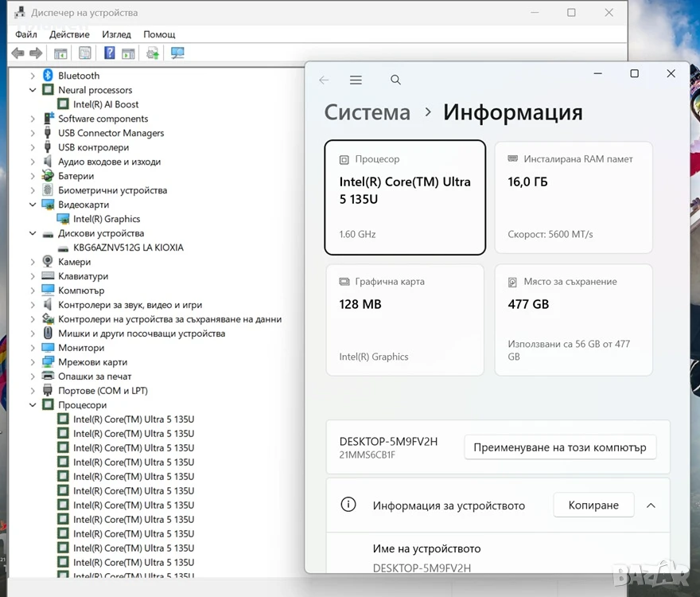Open the Действие menu
Screen dimensions: 700x597
(x=69, y=34)
